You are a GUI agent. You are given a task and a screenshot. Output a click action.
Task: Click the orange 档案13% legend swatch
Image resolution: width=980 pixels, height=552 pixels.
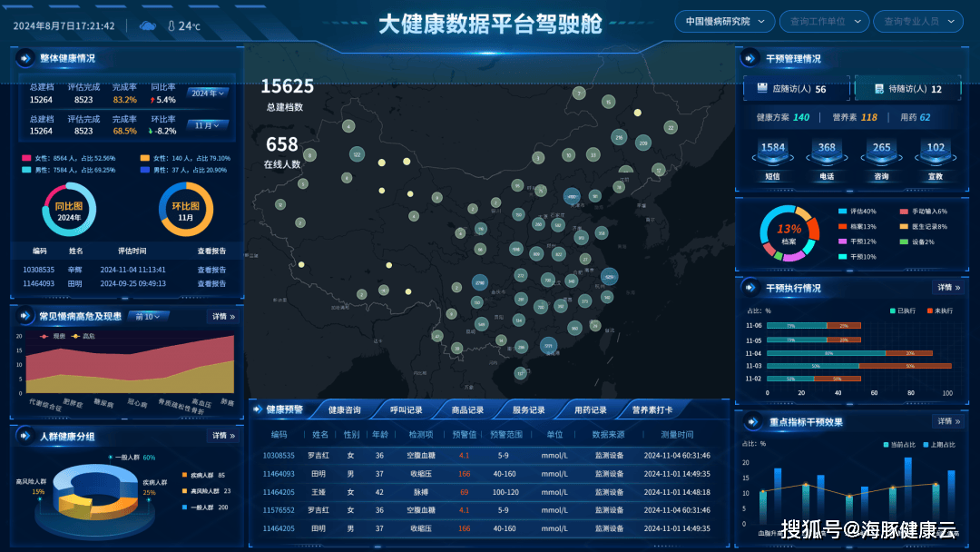point(842,226)
